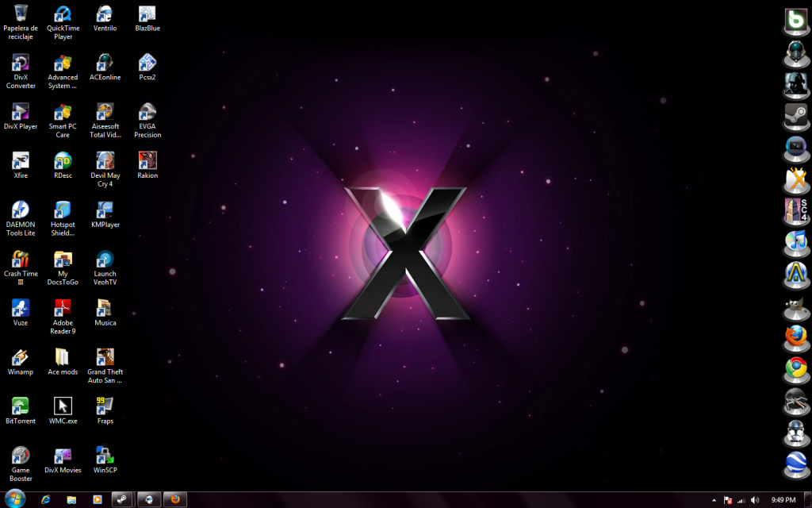The height and width of the screenshot is (508, 812).
Task: Select the Launch VeohTV shortcut
Action: tap(105, 267)
